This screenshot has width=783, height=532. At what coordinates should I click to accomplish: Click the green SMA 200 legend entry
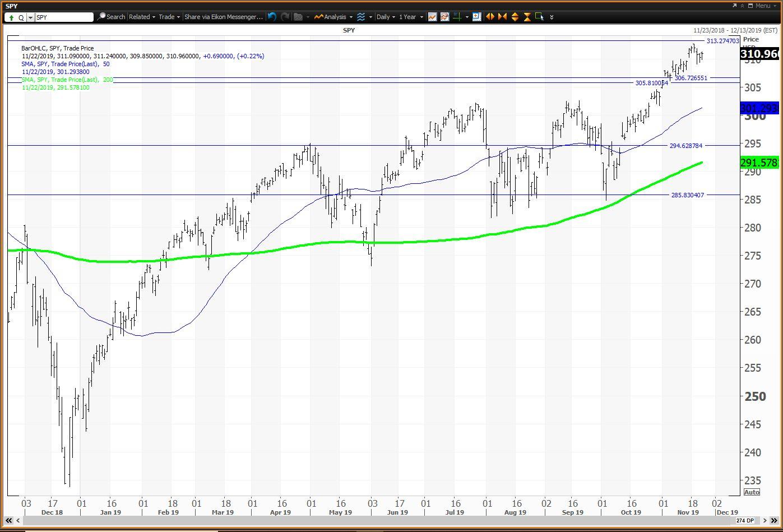pyautogui.click(x=67, y=80)
